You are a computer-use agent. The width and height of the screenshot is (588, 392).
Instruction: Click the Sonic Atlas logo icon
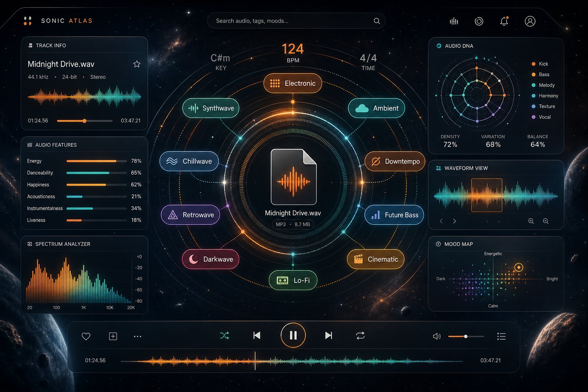(x=28, y=21)
